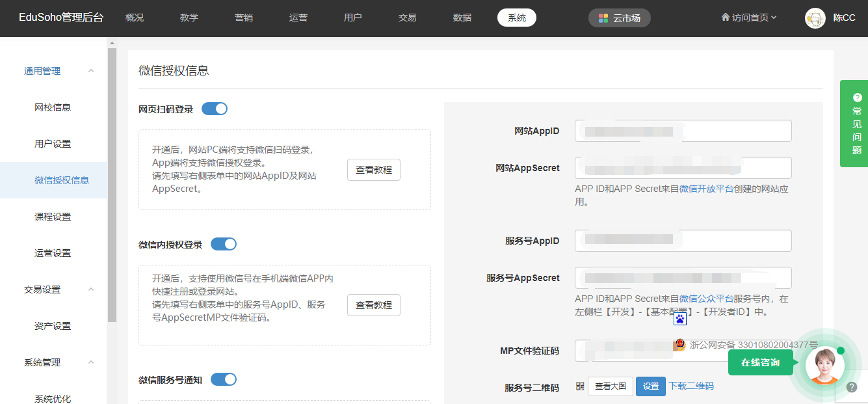Open 运营设置 in the sidebar
The height and width of the screenshot is (404, 868).
[x=53, y=253]
